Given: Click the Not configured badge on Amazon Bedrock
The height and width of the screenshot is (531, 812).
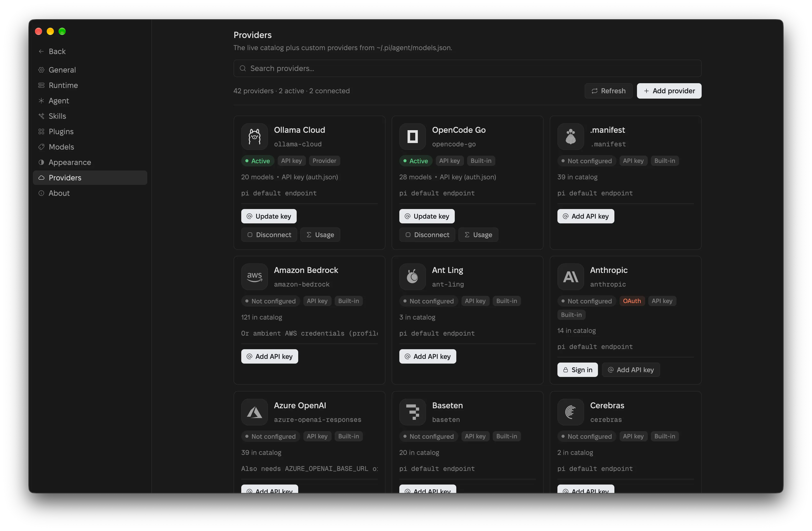Looking at the screenshot, I should 270,301.
